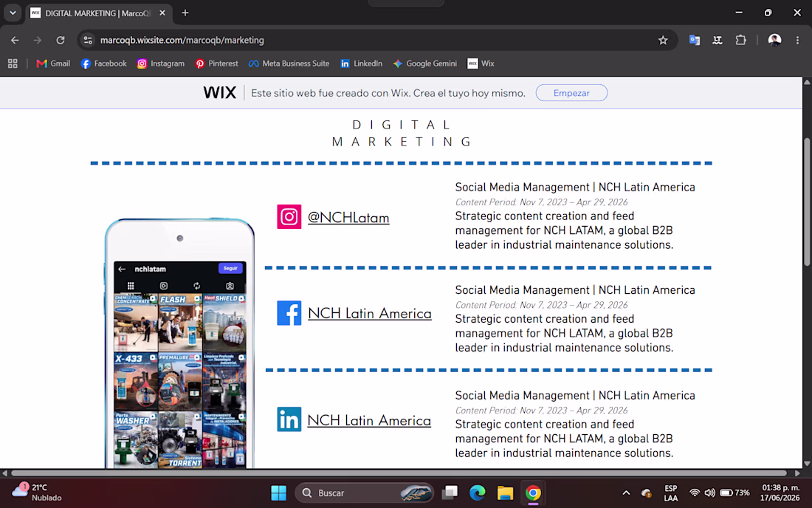
Task: Open the clock showing 01:38 p. m.
Action: point(780,492)
